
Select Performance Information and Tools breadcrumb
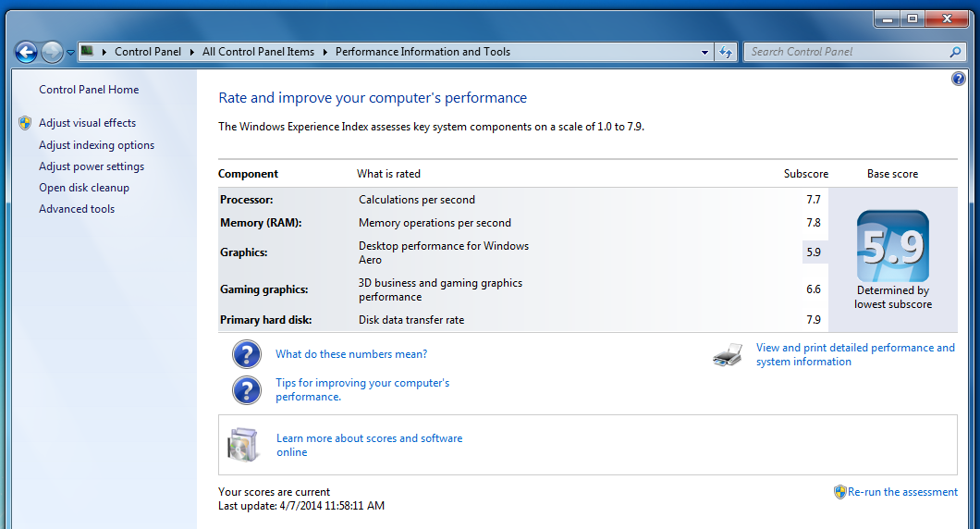click(x=423, y=52)
